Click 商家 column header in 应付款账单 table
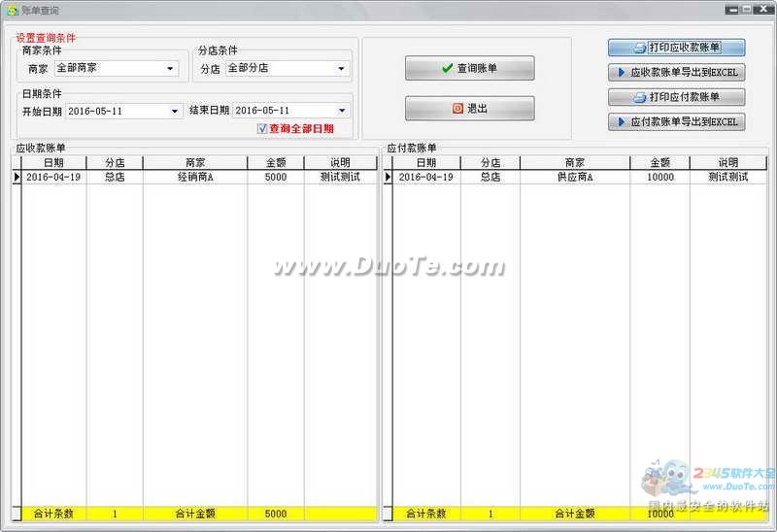The width and height of the screenshot is (777, 532). pos(575,163)
